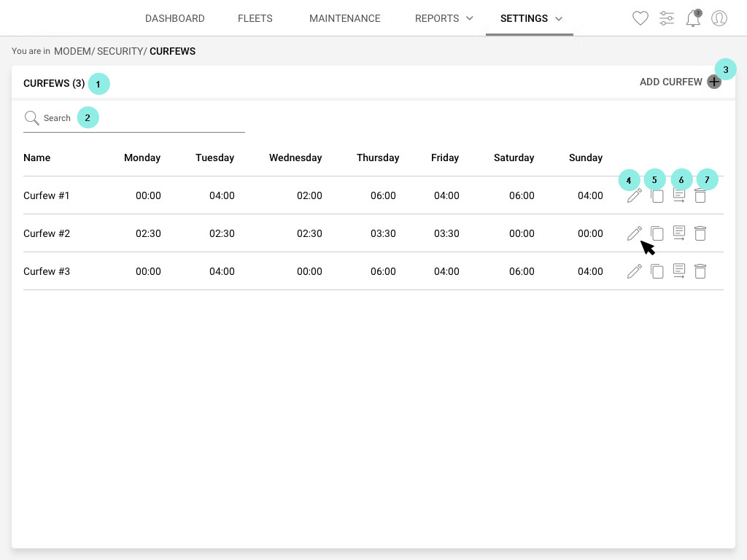
Task: Click the assign list icon for Curfew #1
Action: point(679,195)
